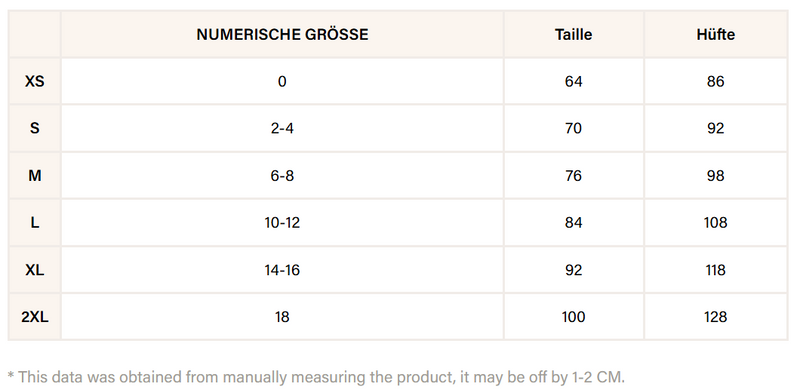This screenshot has width=800, height=392.
Task: Click the Hüfte value 108
Action: click(x=715, y=223)
